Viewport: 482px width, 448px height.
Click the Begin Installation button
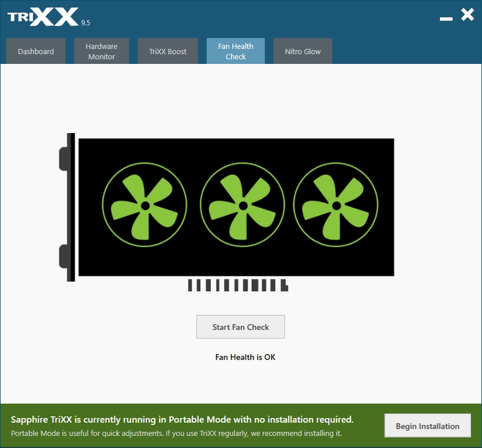pyautogui.click(x=427, y=426)
